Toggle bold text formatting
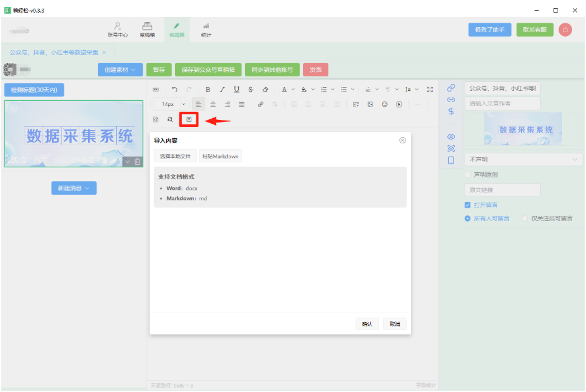 pos(208,89)
